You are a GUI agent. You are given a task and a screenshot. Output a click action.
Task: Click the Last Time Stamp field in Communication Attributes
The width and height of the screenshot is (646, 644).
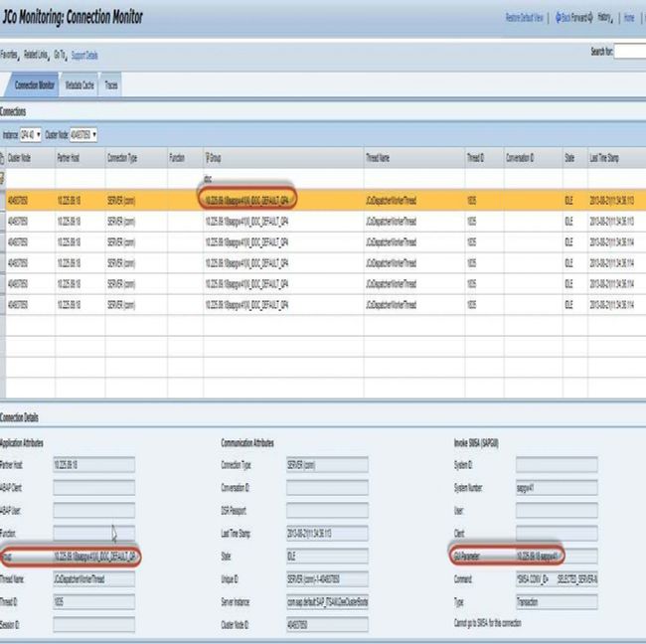pyautogui.click(x=327, y=534)
